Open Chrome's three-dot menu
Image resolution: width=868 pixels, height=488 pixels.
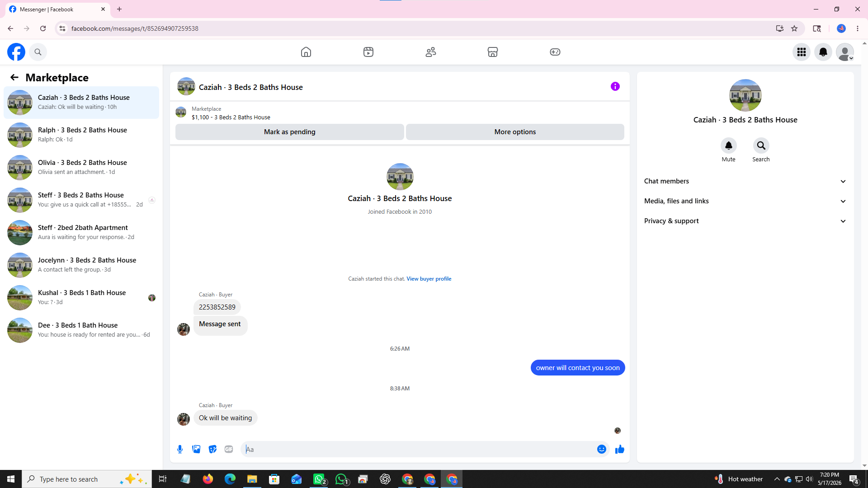click(x=858, y=28)
